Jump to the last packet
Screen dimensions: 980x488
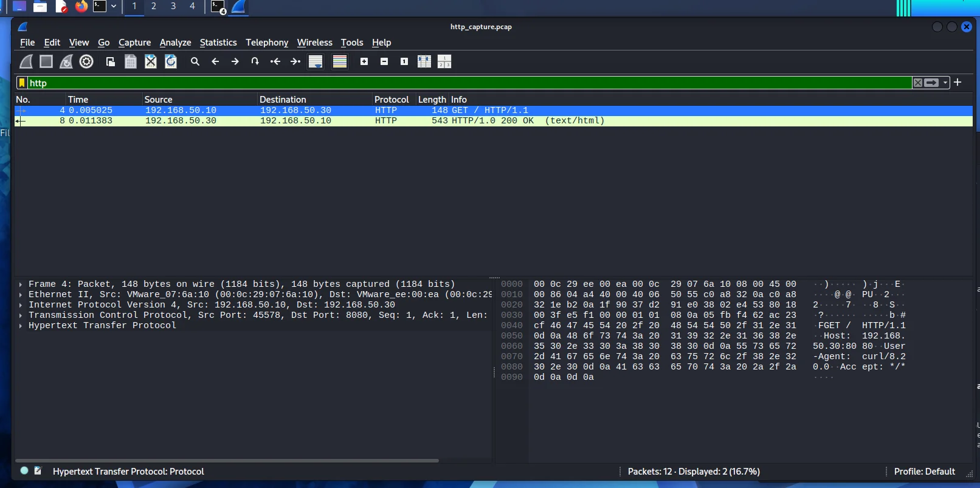point(295,61)
